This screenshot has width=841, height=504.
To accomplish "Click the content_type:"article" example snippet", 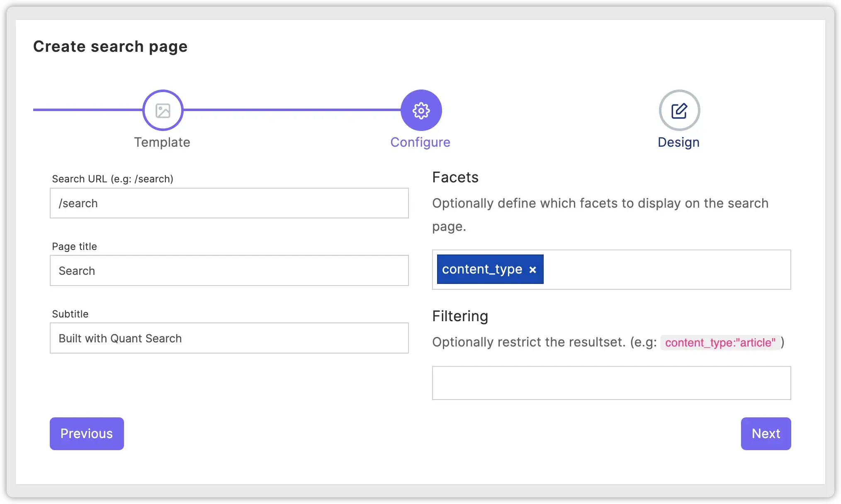I will (x=721, y=342).
